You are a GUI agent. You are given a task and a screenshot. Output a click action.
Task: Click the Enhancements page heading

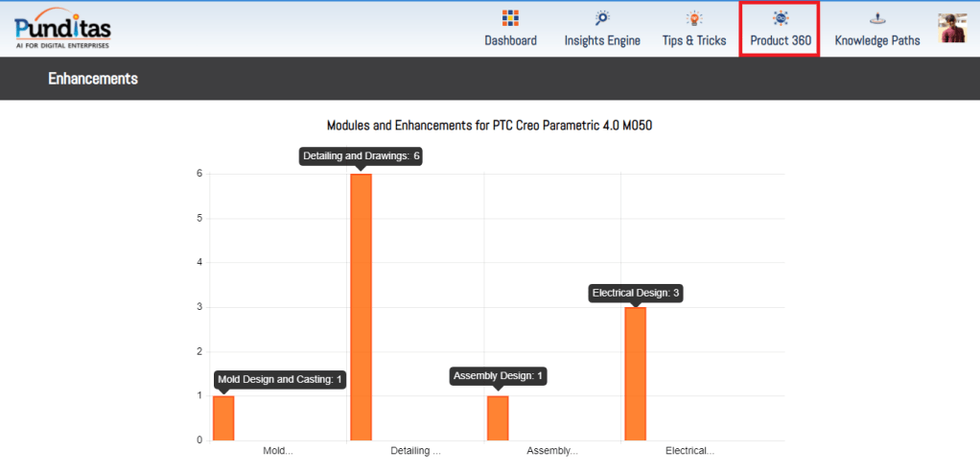point(93,79)
